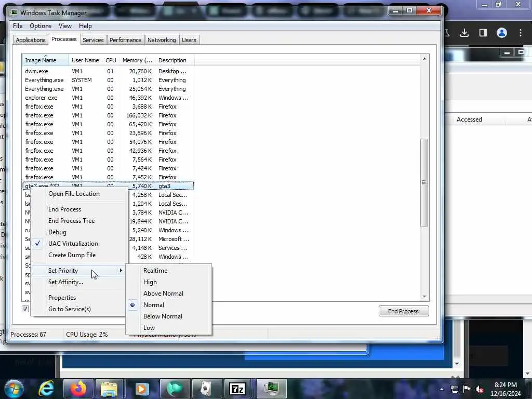Click the process list scrollbar thumb
This screenshot has width=532, height=399.
[x=424, y=182]
